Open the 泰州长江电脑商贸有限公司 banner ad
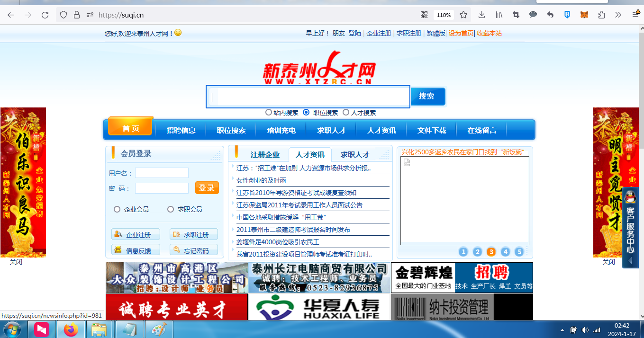 319,278
